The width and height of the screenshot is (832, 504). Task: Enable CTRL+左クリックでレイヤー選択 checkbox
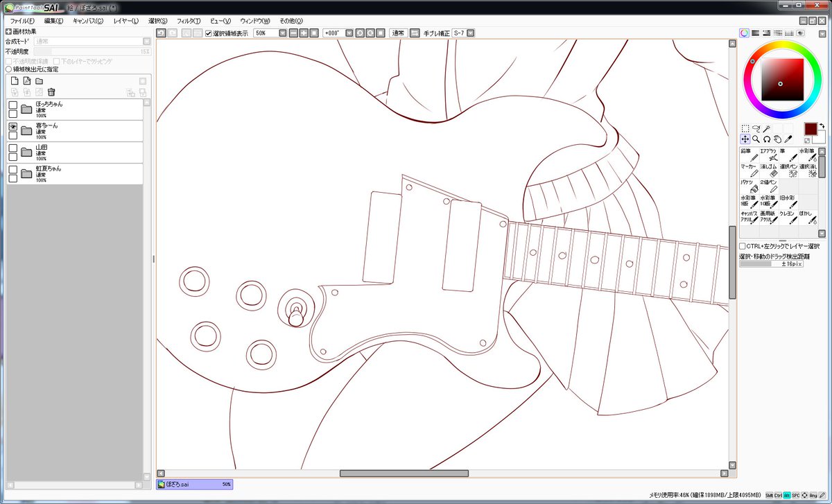pos(743,246)
